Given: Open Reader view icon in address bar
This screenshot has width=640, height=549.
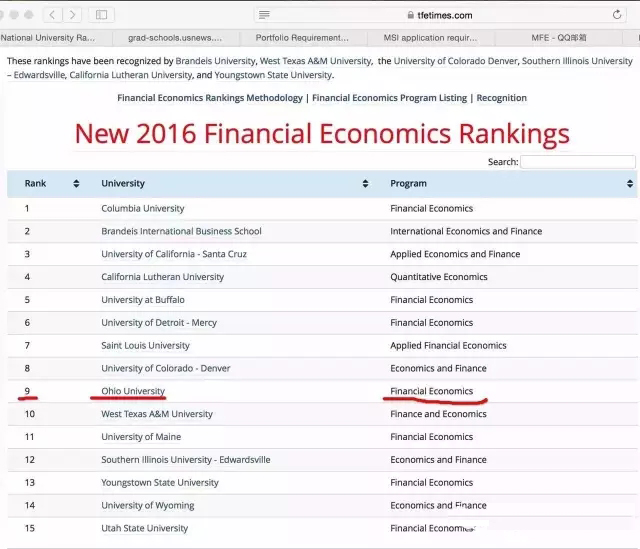Looking at the screenshot, I should (x=264, y=15).
